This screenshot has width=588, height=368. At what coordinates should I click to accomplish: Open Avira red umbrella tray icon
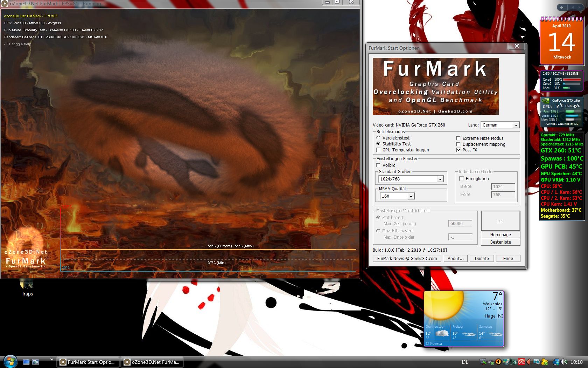[521, 362]
